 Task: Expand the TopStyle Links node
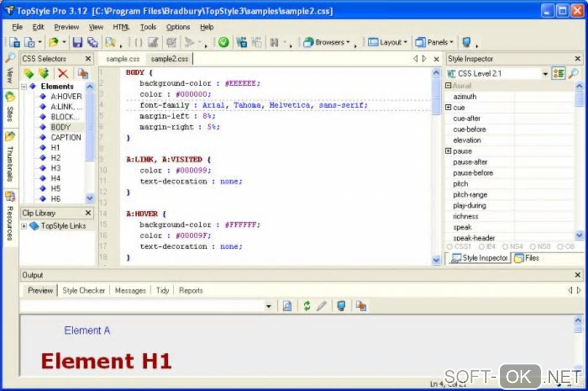tap(24, 226)
